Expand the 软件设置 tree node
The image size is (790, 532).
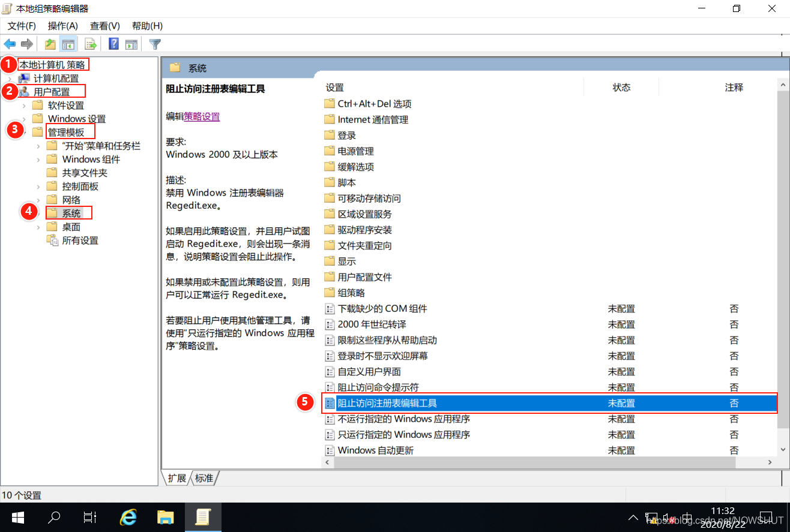tap(24, 106)
